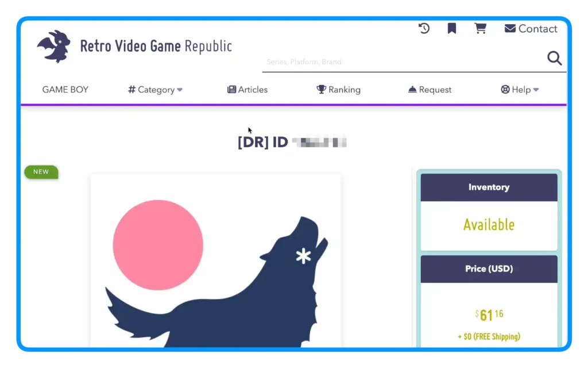Open the browsing history icon
Image resolution: width=588 pixels, height=368 pixels.
pos(424,29)
